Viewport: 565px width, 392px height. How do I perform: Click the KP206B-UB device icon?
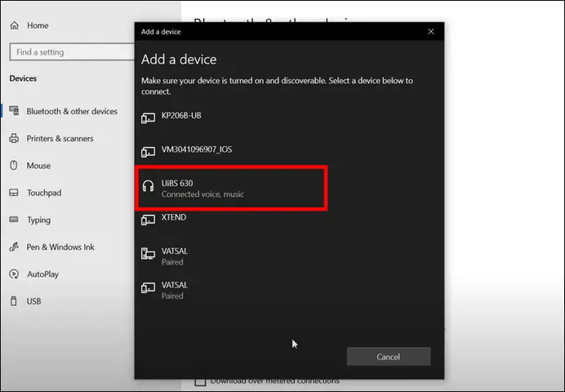[148, 118]
